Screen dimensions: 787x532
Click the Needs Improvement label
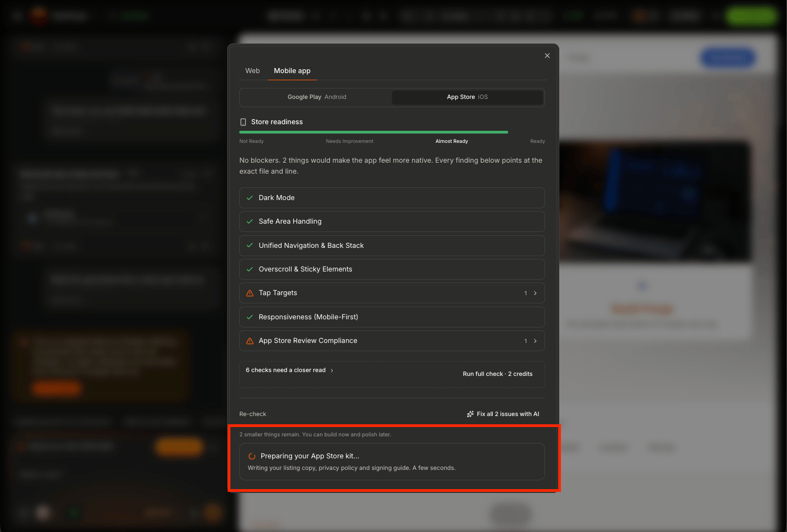click(349, 141)
